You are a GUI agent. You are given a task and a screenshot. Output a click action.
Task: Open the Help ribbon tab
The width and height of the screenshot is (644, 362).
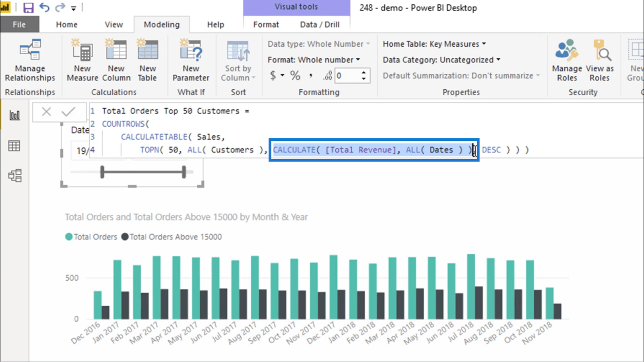pyautogui.click(x=215, y=25)
